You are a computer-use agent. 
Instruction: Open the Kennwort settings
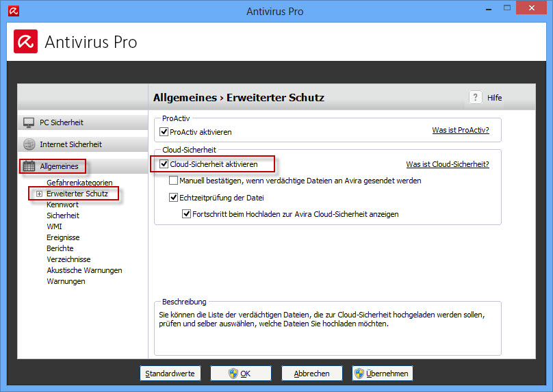[62, 205]
